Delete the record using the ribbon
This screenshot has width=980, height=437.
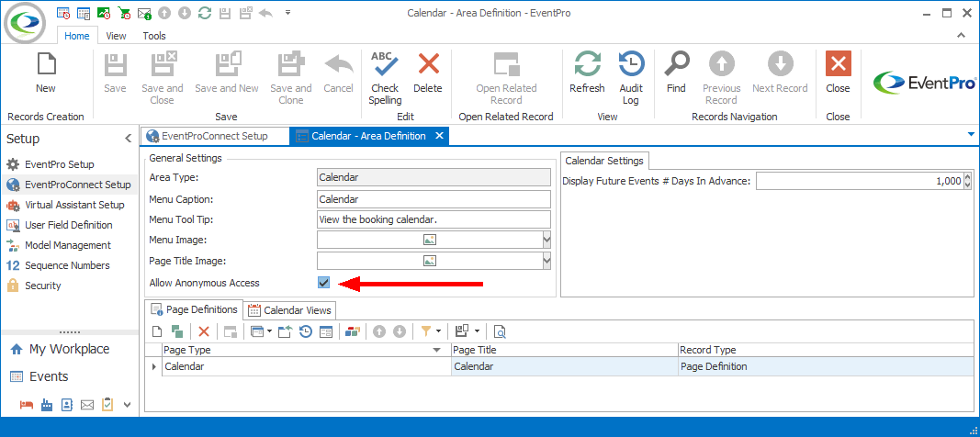click(x=427, y=73)
